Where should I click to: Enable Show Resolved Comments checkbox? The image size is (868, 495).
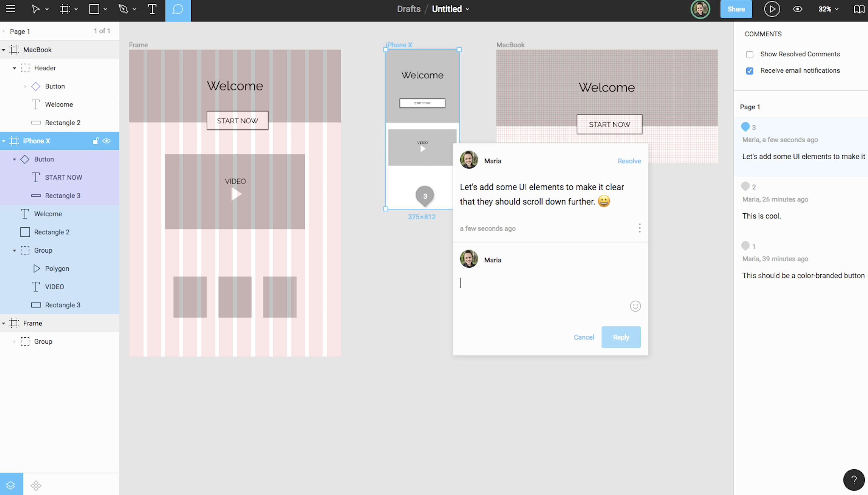(x=750, y=54)
